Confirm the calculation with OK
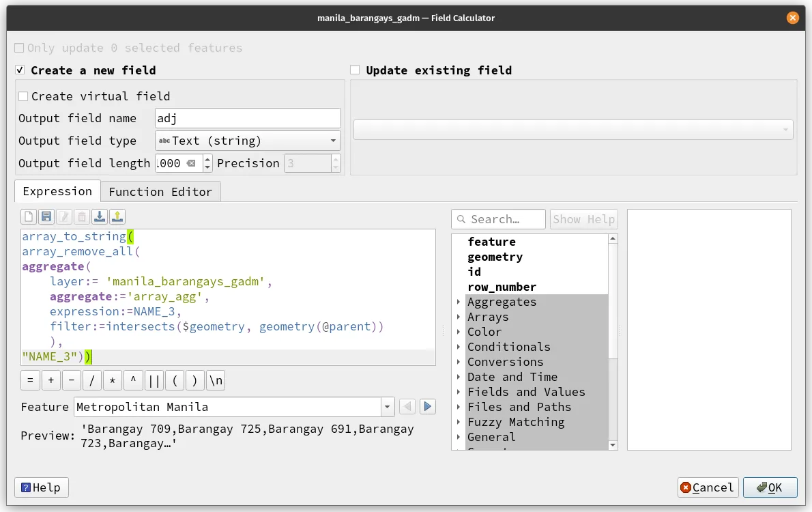 (x=770, y=487)
